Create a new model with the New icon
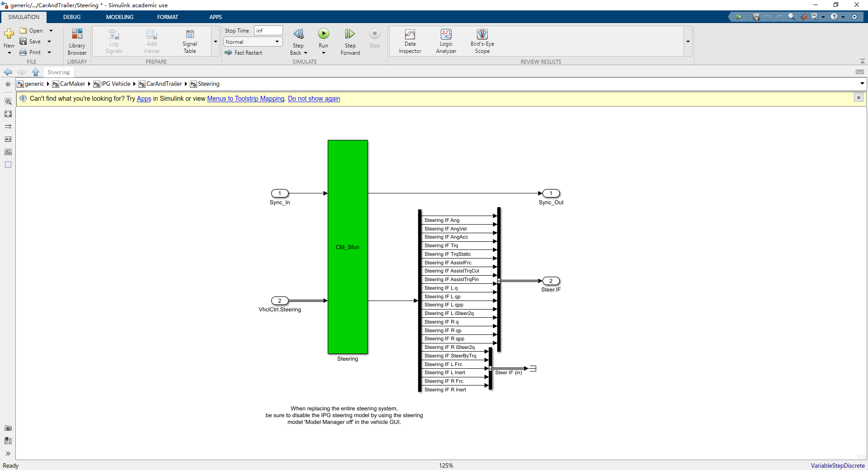This screenshot has height=470, width=868. coord(9,34)
